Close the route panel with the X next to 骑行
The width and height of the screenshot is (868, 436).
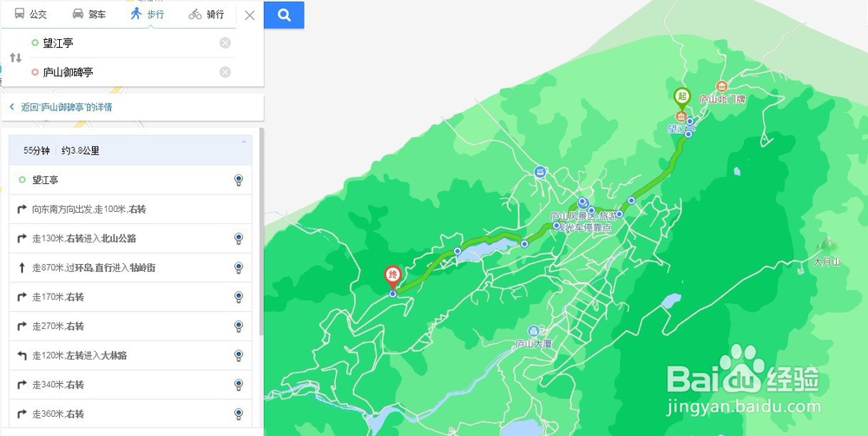(250, 16)
